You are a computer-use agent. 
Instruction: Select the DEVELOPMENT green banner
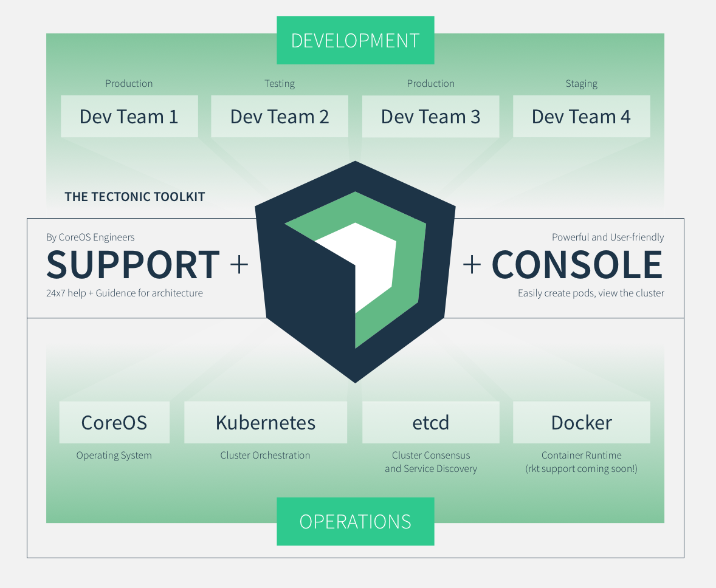pyautogui.click(x=355, y=41)
